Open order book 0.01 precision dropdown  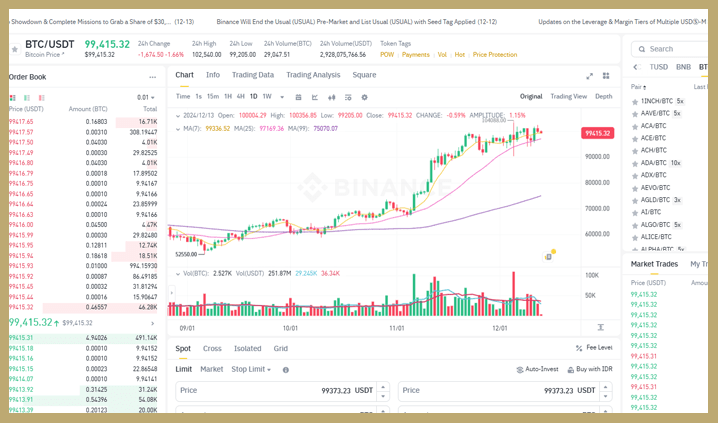tap(146, 98)
